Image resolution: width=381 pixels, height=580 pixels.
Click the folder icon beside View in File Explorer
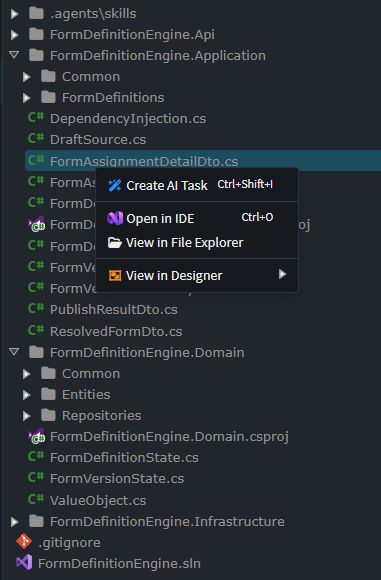pos(115,243)
